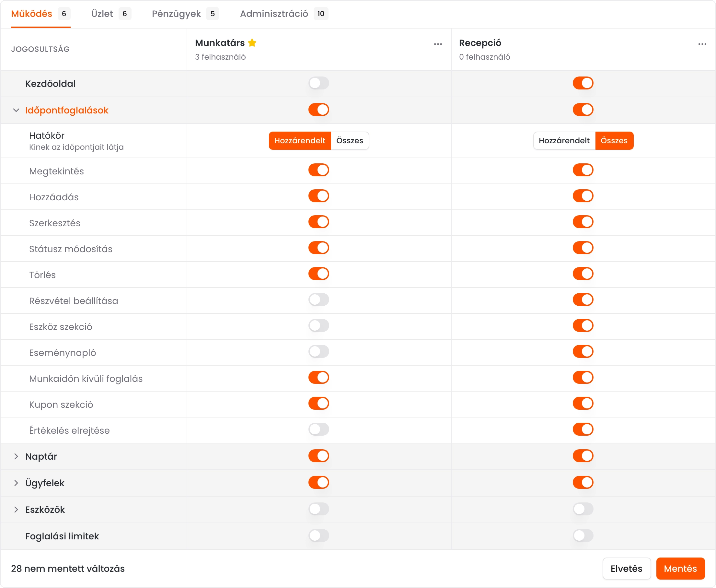This screenshot has width=716, height=588.
Task: Set Recepció scope to Hozzárendelt
Action: tap(564, 141)
